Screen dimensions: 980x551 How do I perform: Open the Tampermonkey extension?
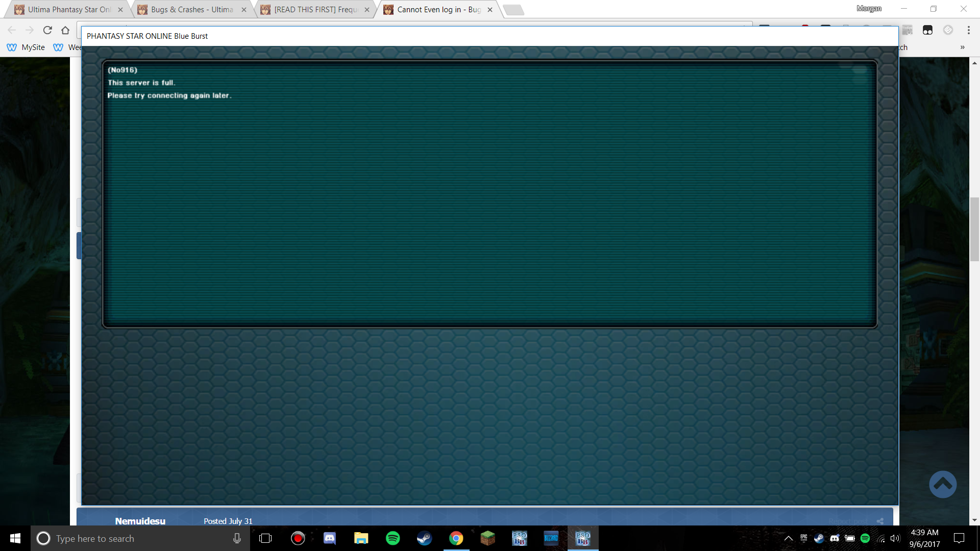(927, 30)
